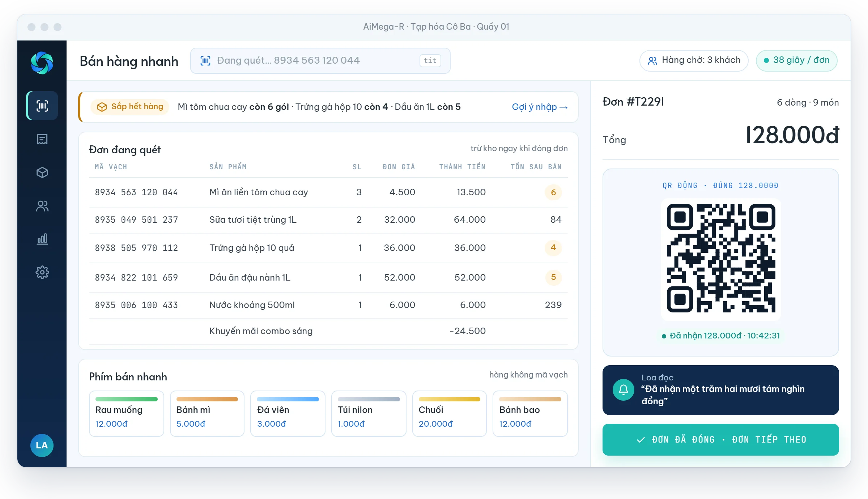Image resolution: width=868 pixels, height=499 pixels.
Task: Select row Trứng gà hộp 10 quả
Action: [x=328, y=248]
